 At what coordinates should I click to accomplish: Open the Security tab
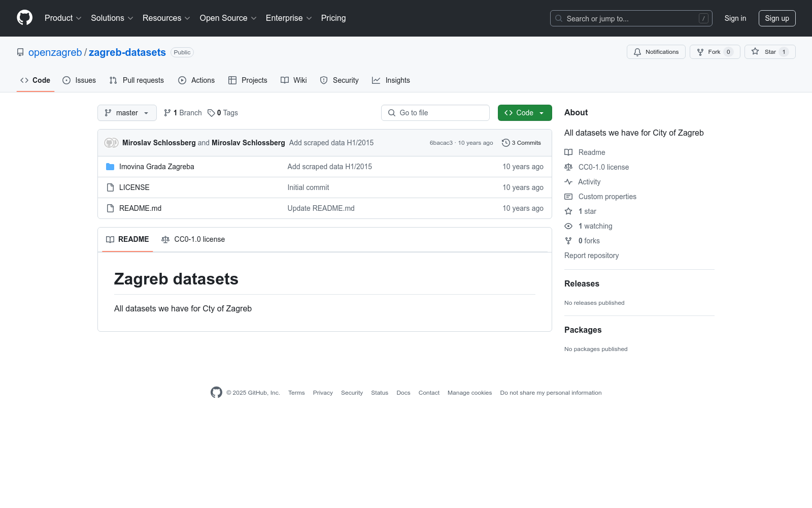point(340,80)
